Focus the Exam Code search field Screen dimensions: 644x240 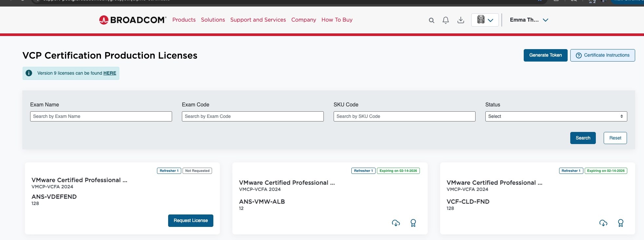click(253, 116)
